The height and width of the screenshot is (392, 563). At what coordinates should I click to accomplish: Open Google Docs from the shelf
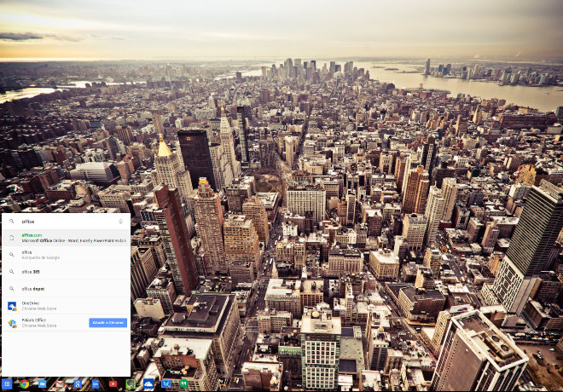point(95,384)
